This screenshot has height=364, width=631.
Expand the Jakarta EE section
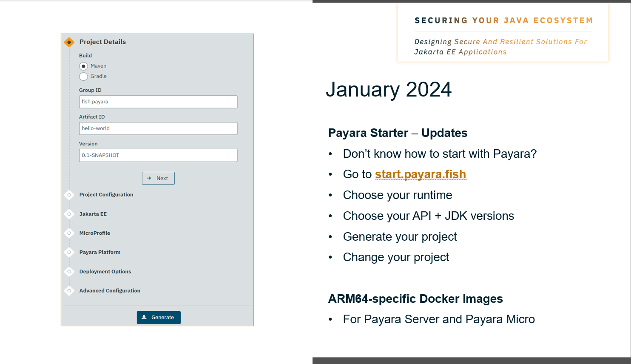tap(93, 214)
